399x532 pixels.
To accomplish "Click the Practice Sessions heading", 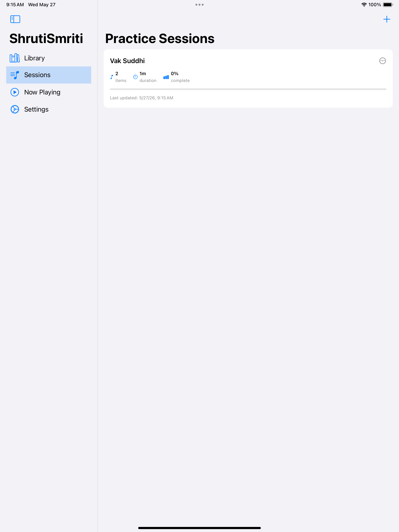I will click(x=160, y=39).
